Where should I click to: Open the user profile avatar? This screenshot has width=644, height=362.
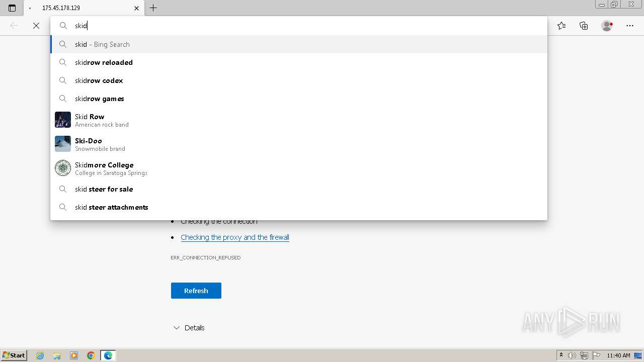pos(607,26)
